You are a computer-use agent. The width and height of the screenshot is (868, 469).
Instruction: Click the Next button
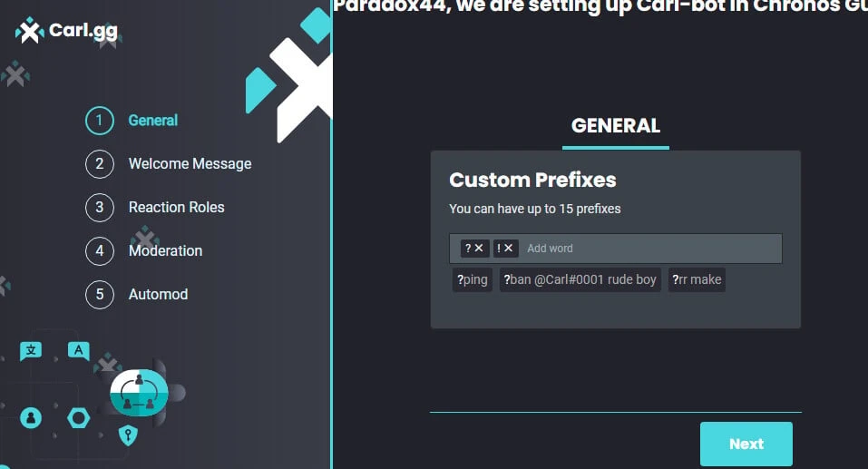(746, 445)
